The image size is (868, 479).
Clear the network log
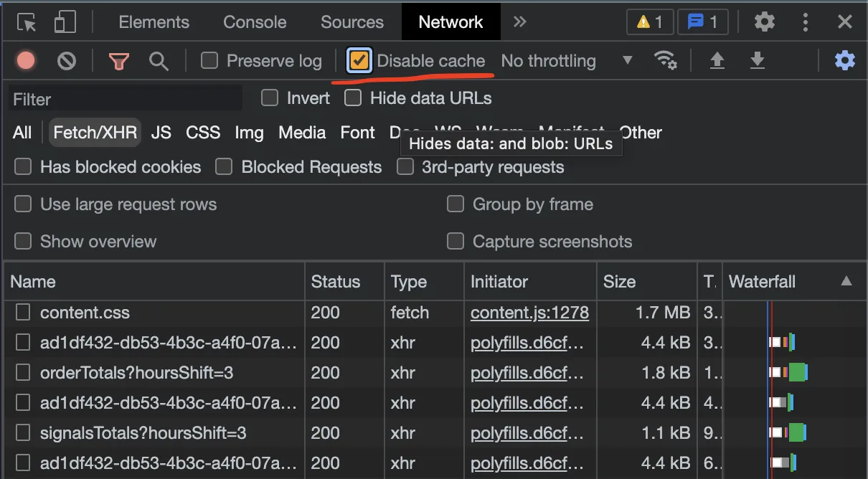tap(67, 61)
